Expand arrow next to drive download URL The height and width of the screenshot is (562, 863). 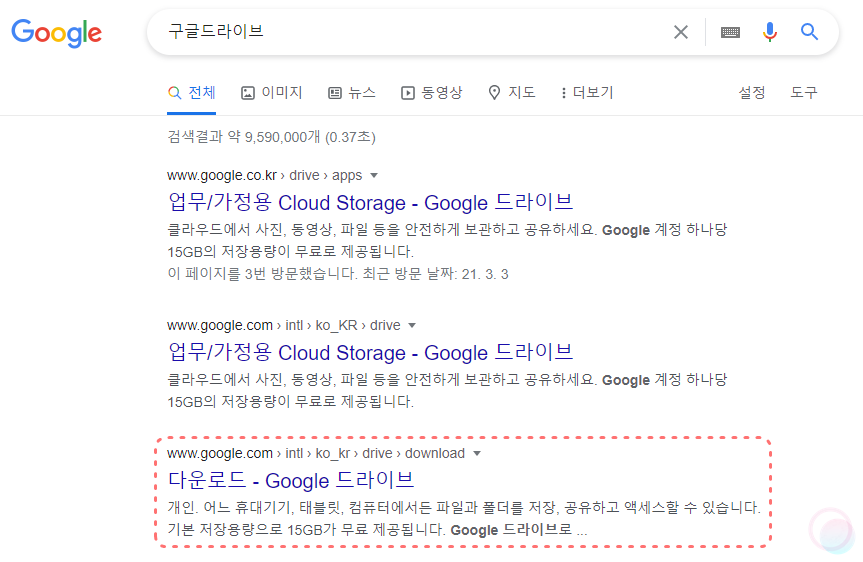point(477,454)
